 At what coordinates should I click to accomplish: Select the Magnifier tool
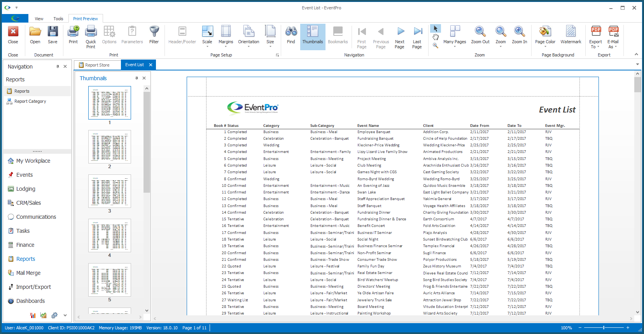pyautogui.click(x=436, y=46)
